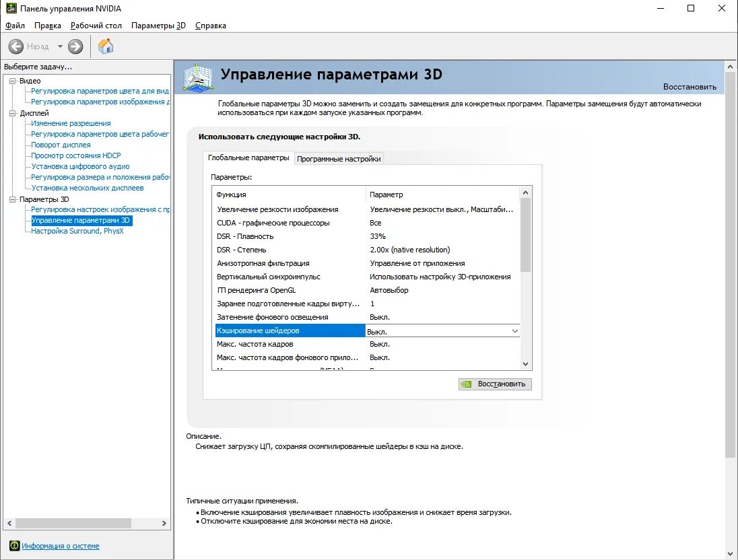The image size is (738, 560).
Task: Select Затенение фонового освещения row
Action: 367,317
